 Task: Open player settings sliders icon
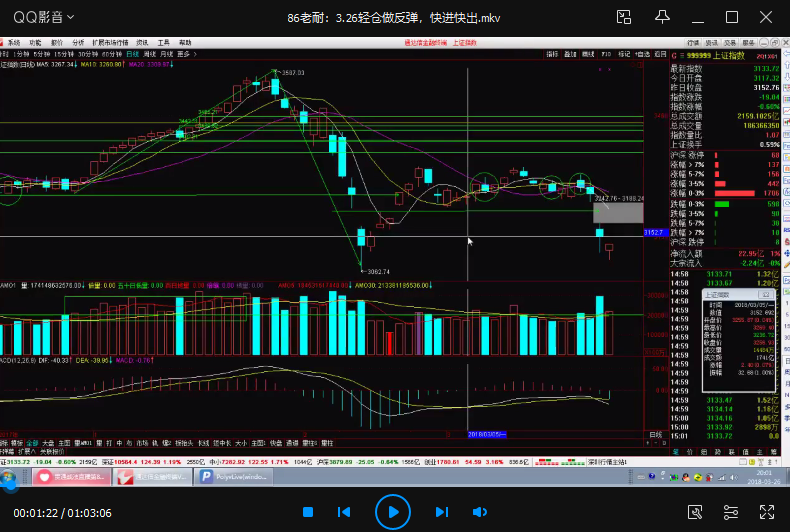pyautogui.click(x=730, y=513)
